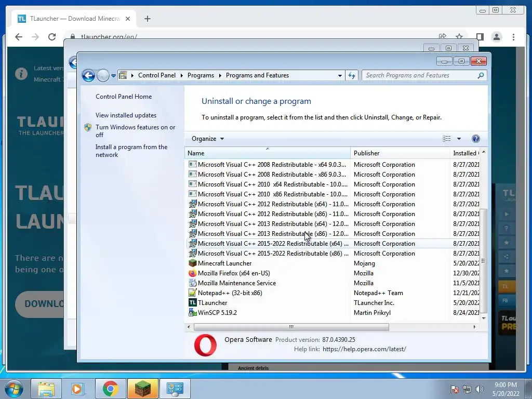Click the TLauncher TL icon in program list

pos(192,303)
